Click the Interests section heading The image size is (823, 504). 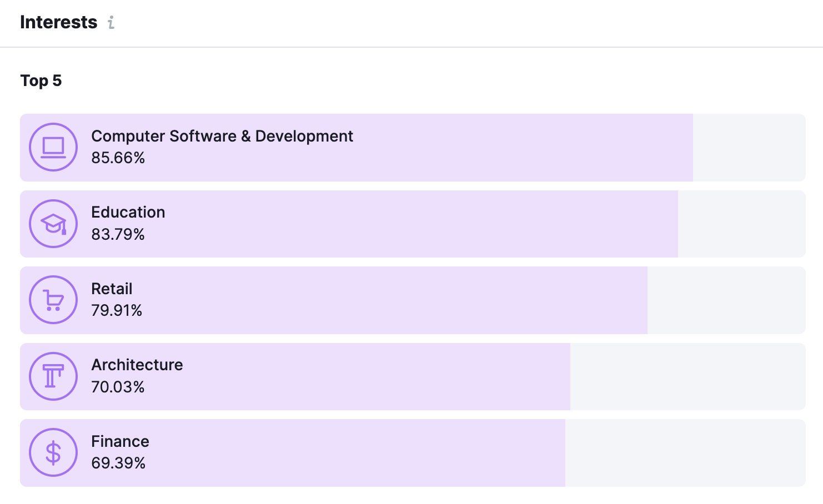coord(58,22)
